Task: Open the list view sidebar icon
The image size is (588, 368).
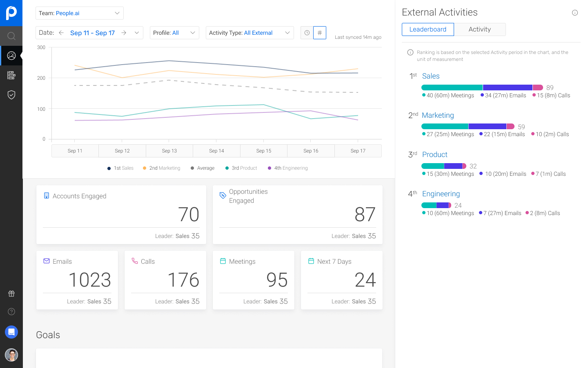Action: pyautogui.click(x=11, y=75)
